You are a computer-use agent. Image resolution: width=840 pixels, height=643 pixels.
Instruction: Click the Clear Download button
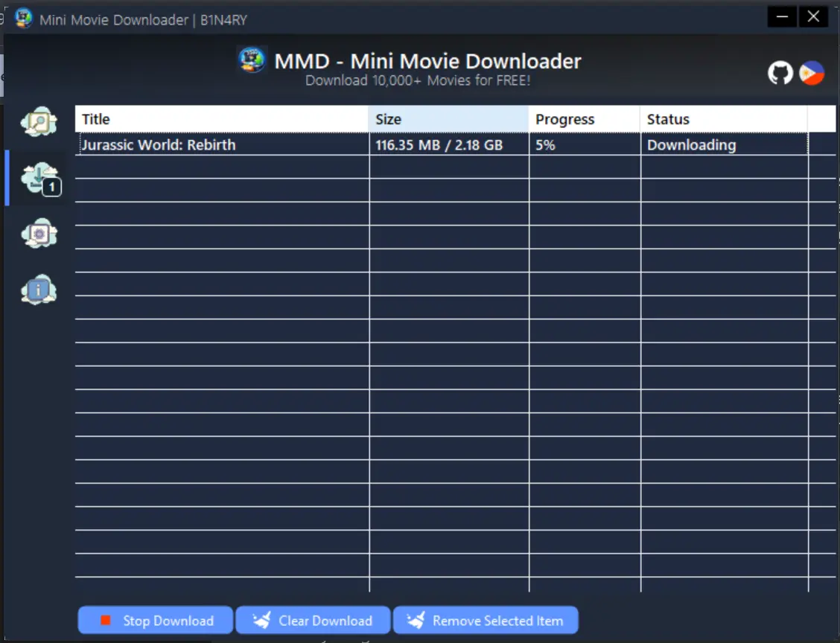313,620
